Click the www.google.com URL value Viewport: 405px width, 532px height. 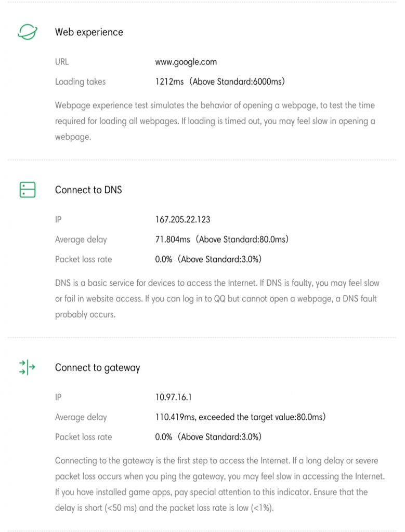(186, 62)
